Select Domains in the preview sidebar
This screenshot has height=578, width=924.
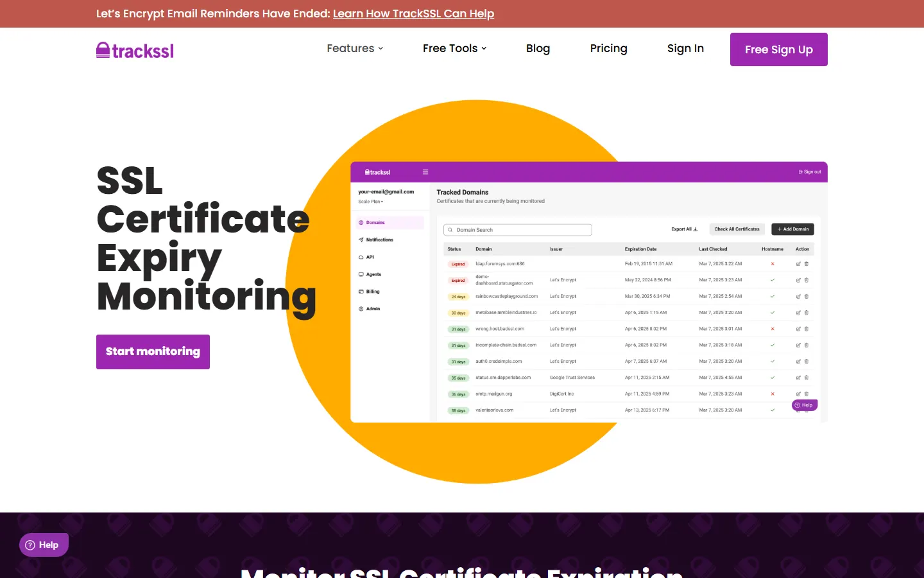[x=389, y=223]
